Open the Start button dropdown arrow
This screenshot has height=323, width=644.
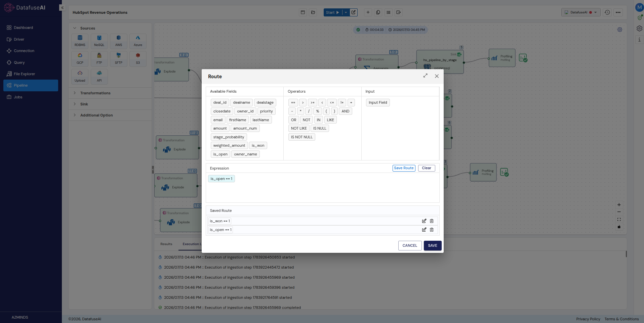346,12
